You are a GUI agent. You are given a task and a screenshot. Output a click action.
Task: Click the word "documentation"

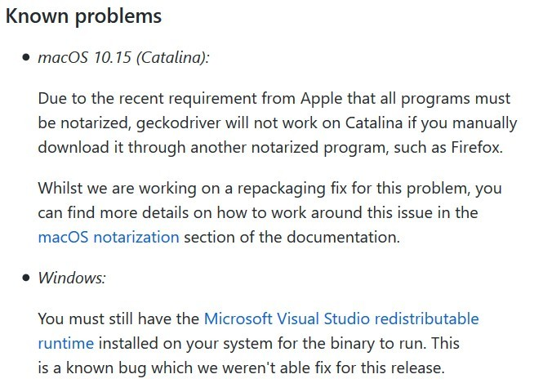pyautogui.click(x=347, y=238)
